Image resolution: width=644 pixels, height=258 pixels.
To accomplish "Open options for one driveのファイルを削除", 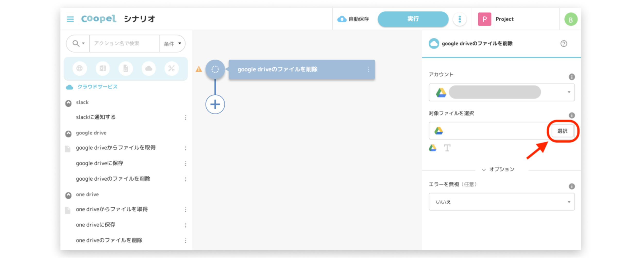I will tap(185, 241).
